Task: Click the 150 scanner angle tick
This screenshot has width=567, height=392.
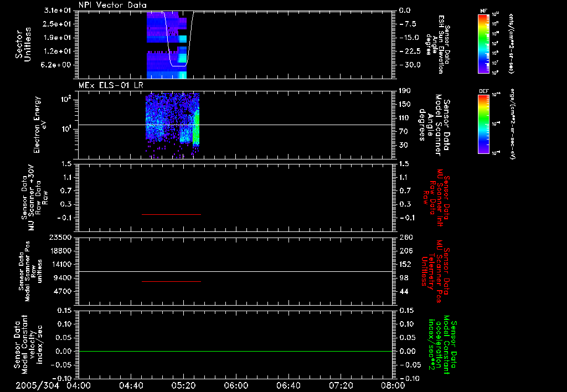Action: [405, 105]
